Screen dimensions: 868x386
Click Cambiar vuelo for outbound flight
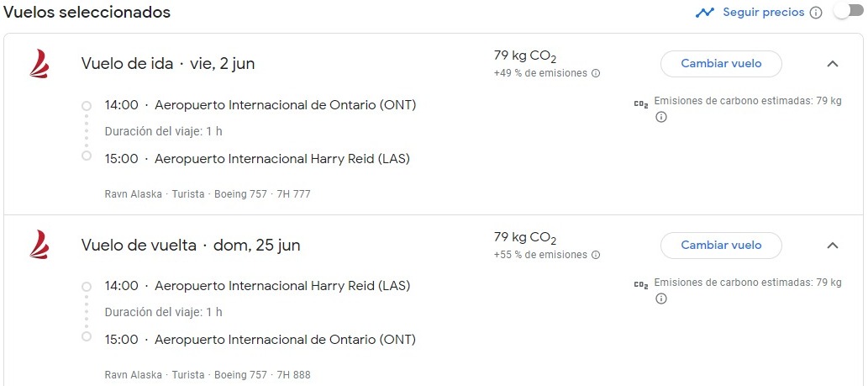(x=721, y=64)
